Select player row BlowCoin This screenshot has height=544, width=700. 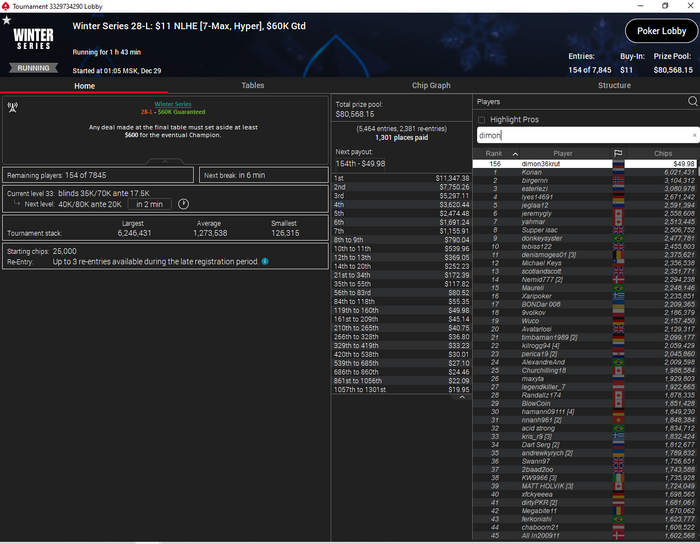[584, 403]
